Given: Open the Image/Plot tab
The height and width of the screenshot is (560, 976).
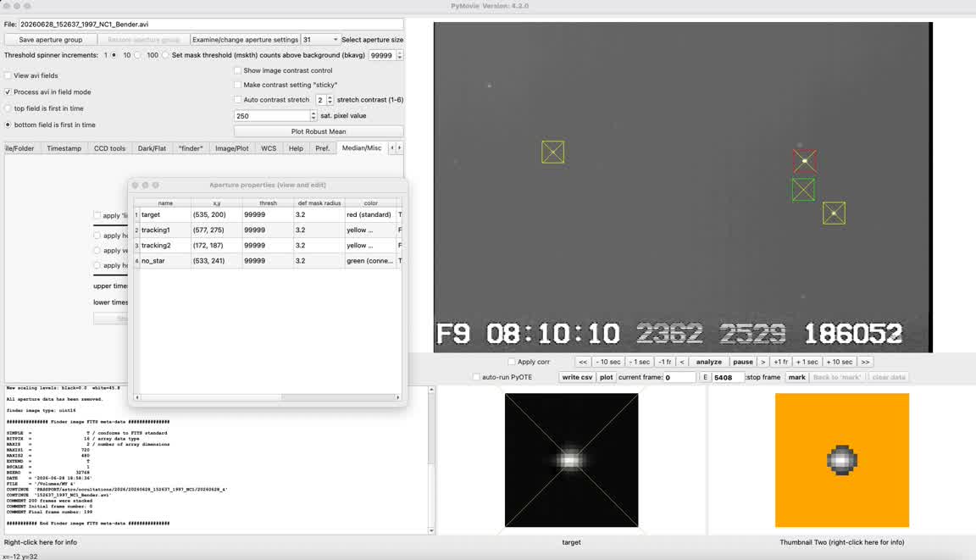Looking at the screenshot, I should tap(231, 148).
